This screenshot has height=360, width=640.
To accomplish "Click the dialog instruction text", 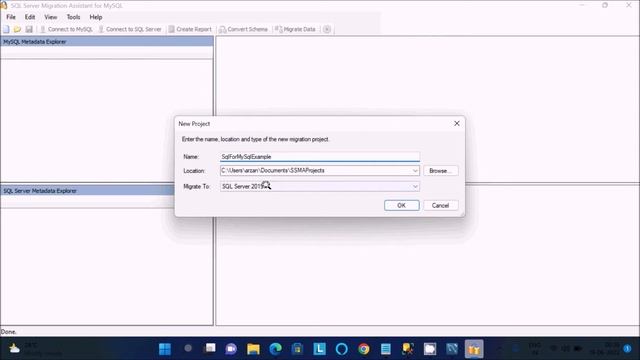I will tap(256, 139).
